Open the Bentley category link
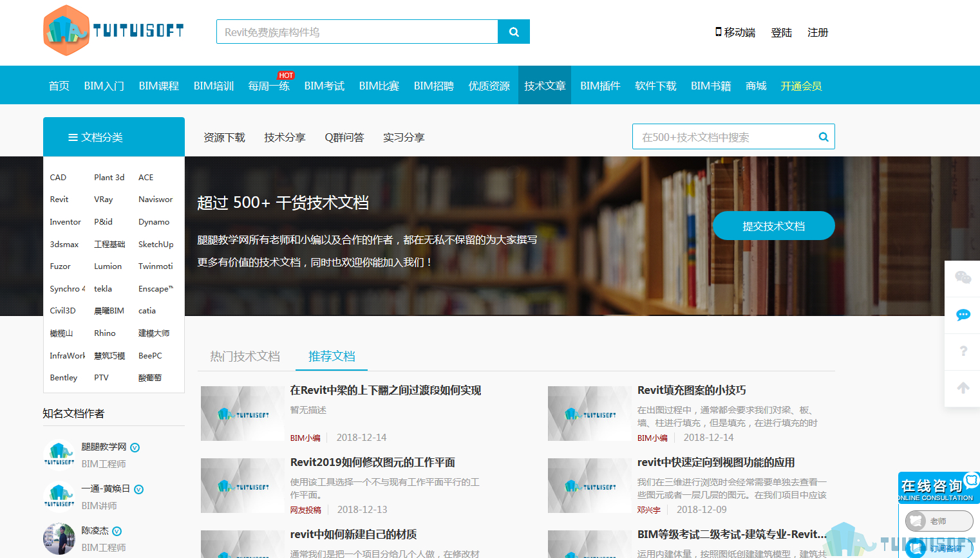 click(x=63, y=378)
